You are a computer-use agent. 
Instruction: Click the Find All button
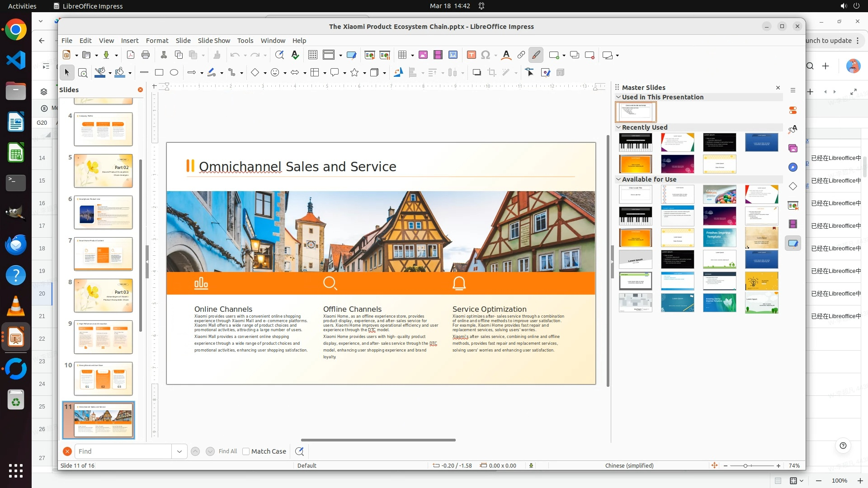coord(227,451)
